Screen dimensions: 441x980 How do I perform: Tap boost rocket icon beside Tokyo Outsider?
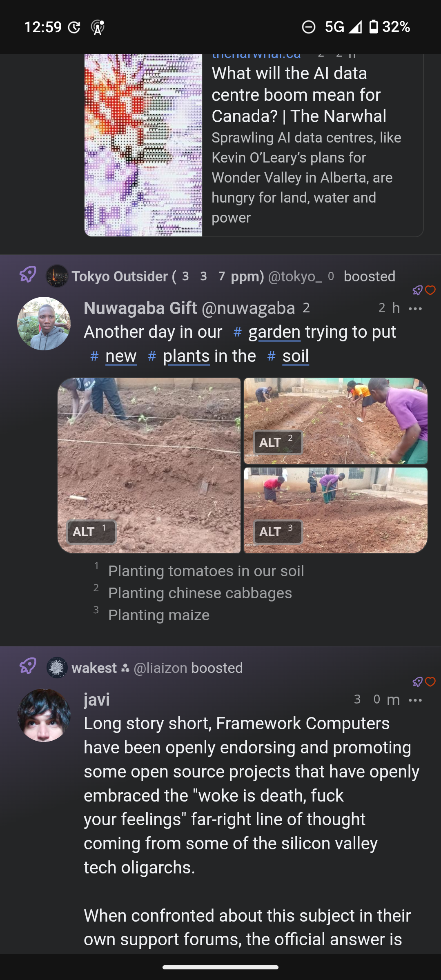point(28,274)
